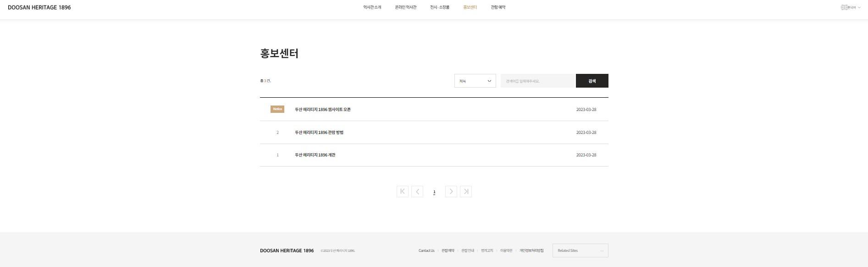Go to the first page using pagination
Image resolution: width=868 pixels, height=267 pixels.
point(402,192)
